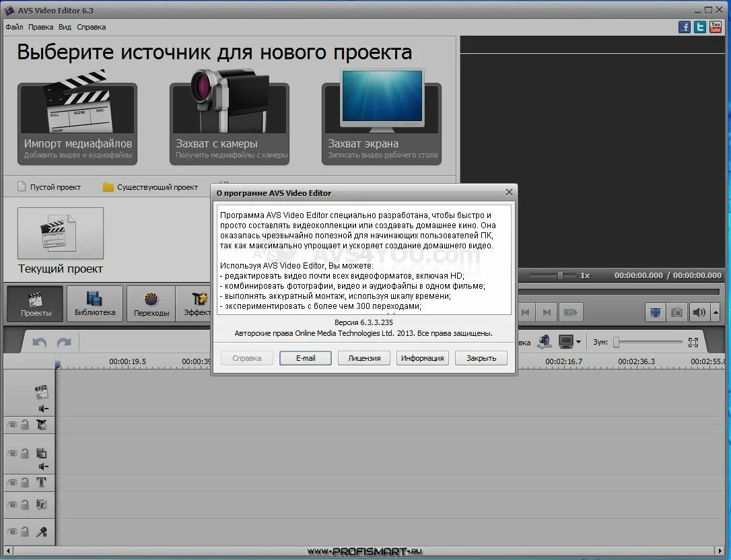Click Захват экрана source card

[382, 124]
